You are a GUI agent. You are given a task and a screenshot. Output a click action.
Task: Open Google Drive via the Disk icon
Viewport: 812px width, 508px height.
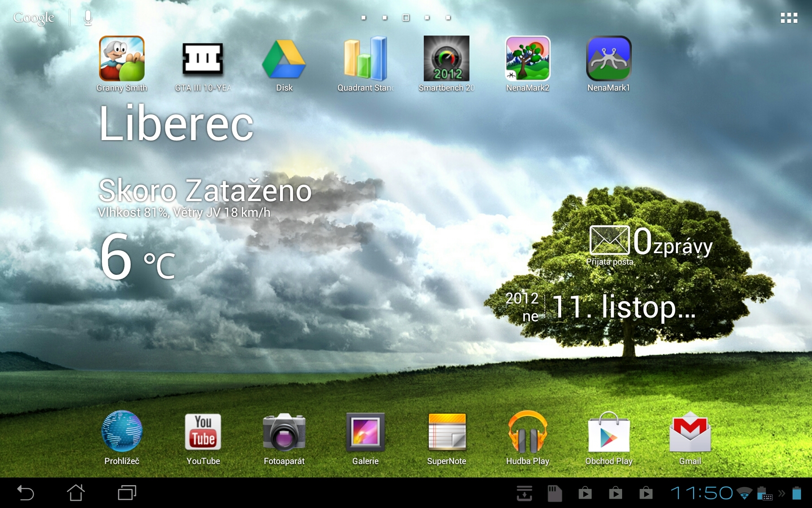284,59
